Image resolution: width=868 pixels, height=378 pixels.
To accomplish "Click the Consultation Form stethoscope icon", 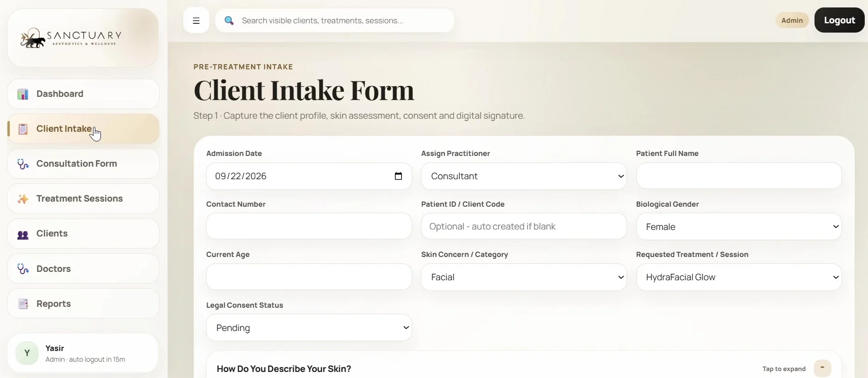I will pos(23,164).
